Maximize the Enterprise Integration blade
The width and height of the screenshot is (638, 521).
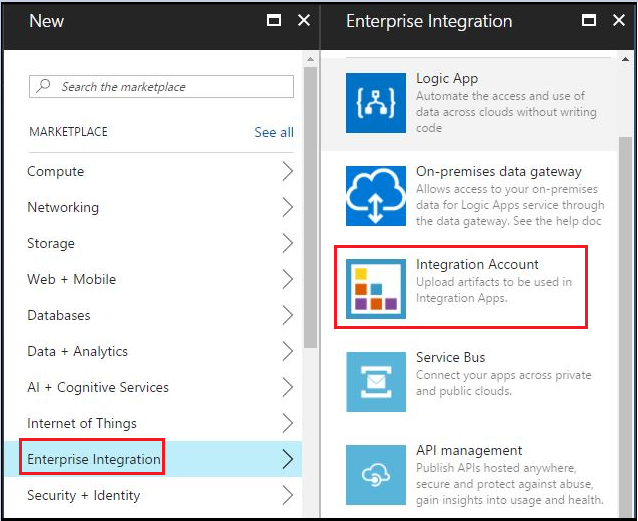589,20
